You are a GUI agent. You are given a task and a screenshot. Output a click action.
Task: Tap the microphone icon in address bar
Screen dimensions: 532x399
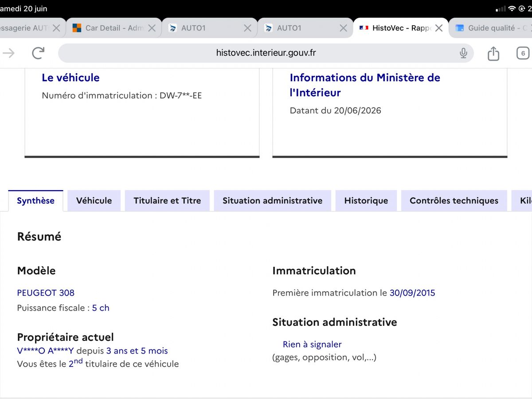463,53
